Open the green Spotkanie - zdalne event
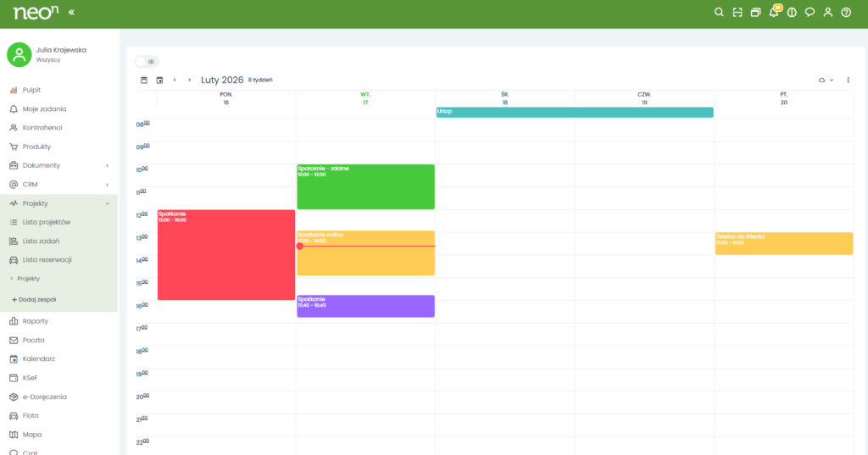The height and width of the screenshot is (455, 868). pos(365,186)
